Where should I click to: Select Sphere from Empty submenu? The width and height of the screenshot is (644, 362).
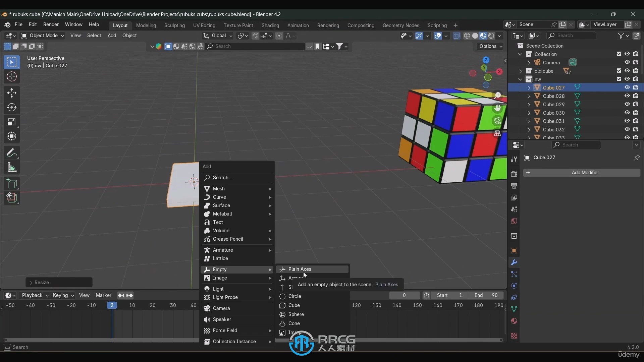(x=297, y=314)
